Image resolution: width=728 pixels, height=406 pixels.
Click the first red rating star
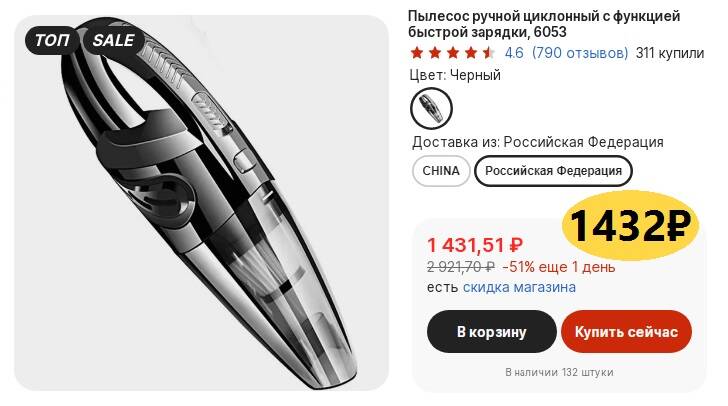[x=417, y=53]
